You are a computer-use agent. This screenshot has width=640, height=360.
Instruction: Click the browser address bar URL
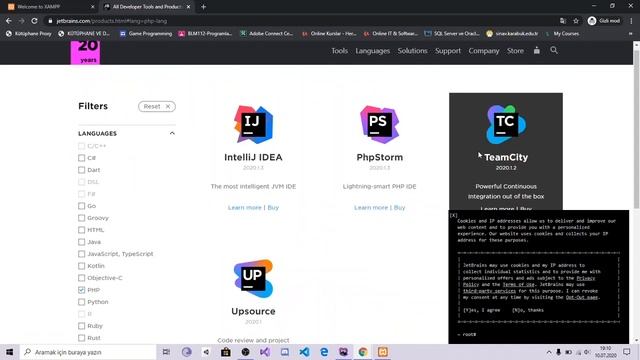click(x=112, y=21)
